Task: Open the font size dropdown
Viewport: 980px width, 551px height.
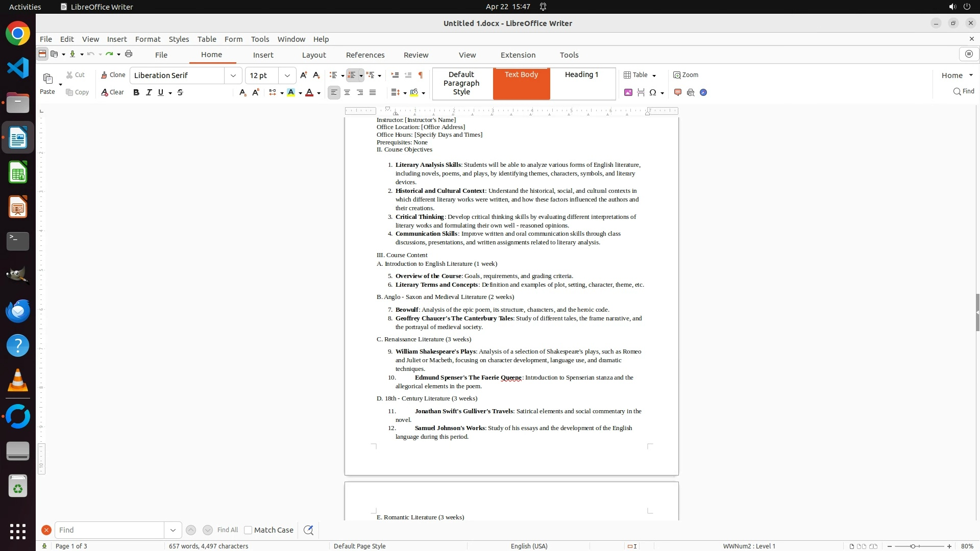Action: 287,76
